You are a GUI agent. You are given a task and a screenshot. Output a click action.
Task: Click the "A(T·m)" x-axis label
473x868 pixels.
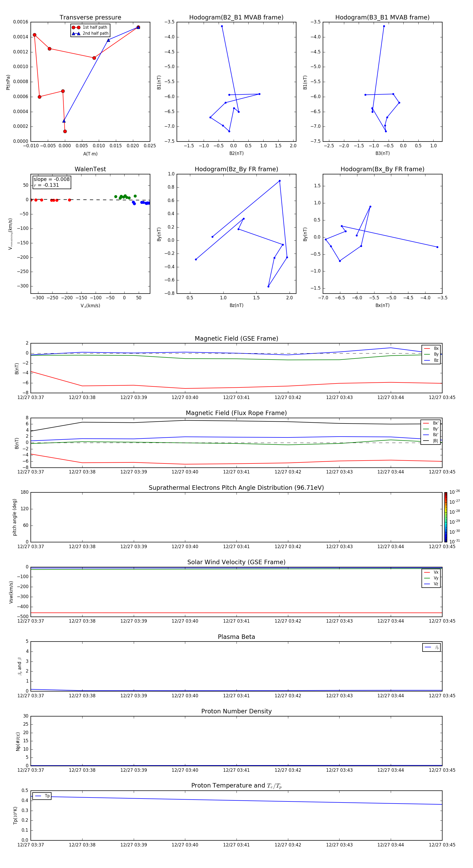[90, 154]
